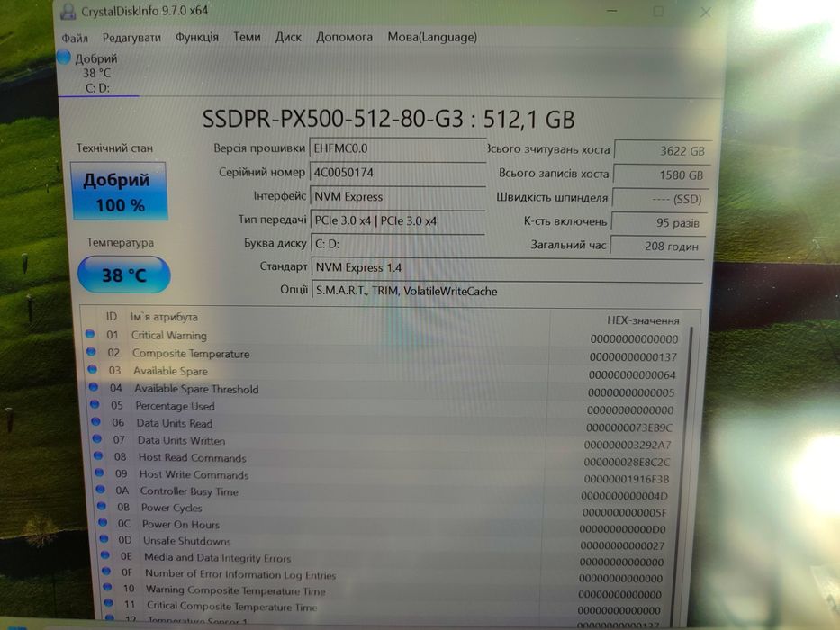
Task: Click the ID column header
Action: pyautogui.click(x=111, y=317)
